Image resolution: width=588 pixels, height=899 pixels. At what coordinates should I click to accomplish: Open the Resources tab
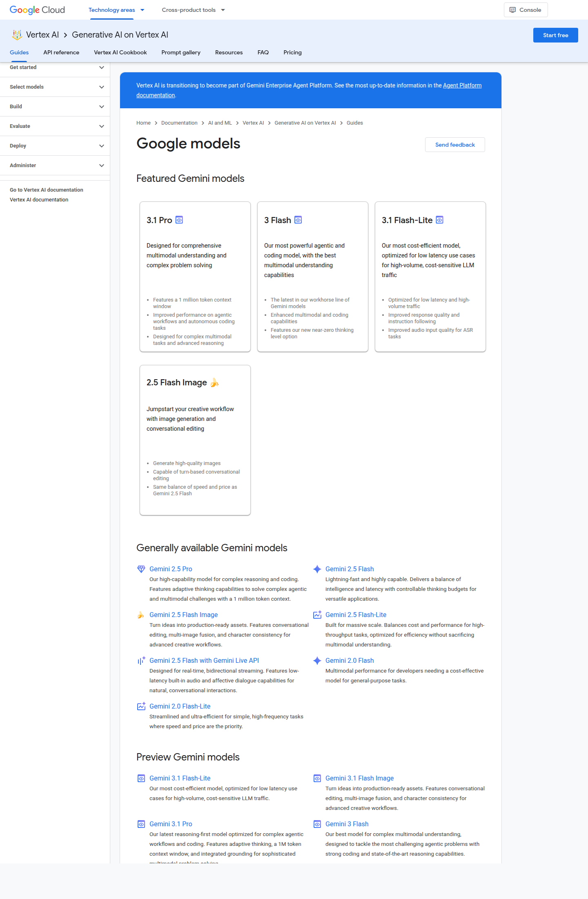click(x=229, y=52)
